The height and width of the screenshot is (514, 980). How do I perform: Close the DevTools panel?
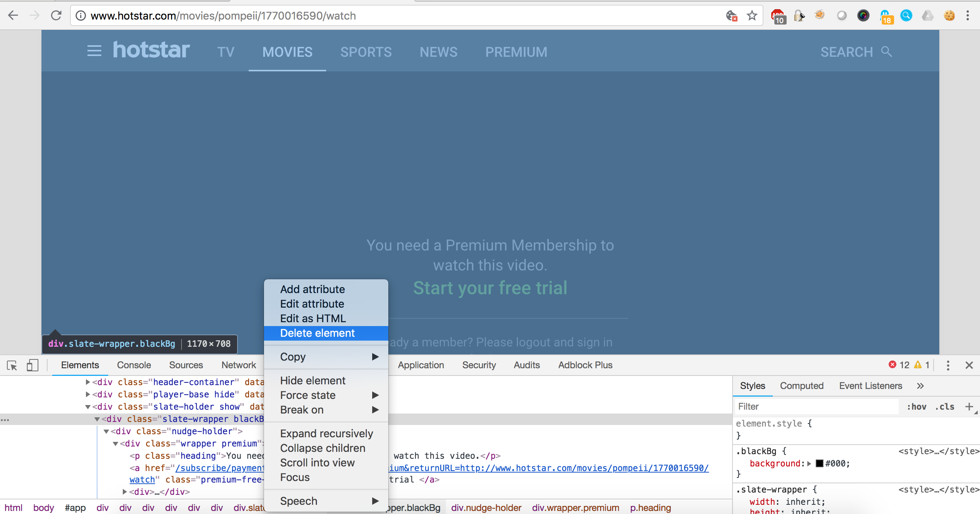pyautogui.click(x=969, y=365)
